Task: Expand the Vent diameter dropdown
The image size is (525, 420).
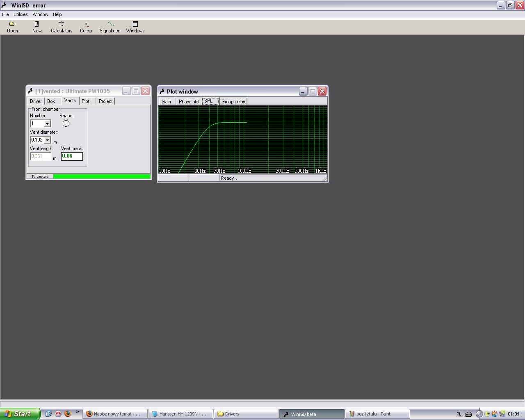Action: 47,140
